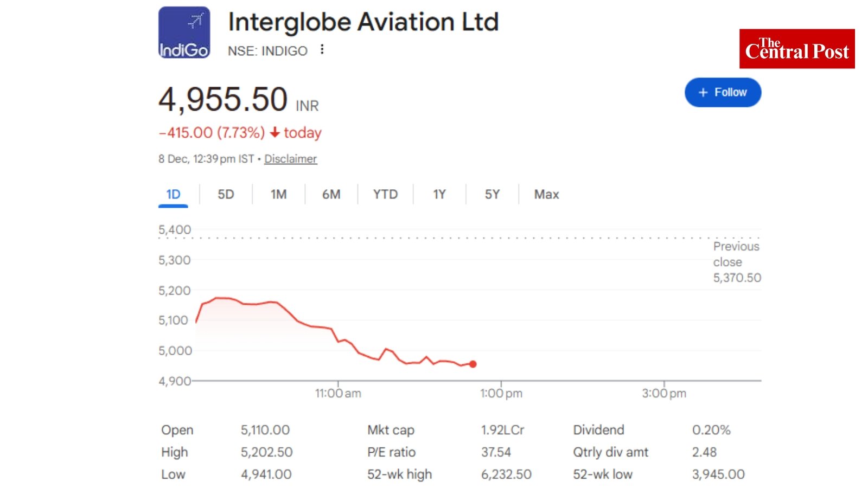Open the 6M chart tab

[x=331, y=194]
